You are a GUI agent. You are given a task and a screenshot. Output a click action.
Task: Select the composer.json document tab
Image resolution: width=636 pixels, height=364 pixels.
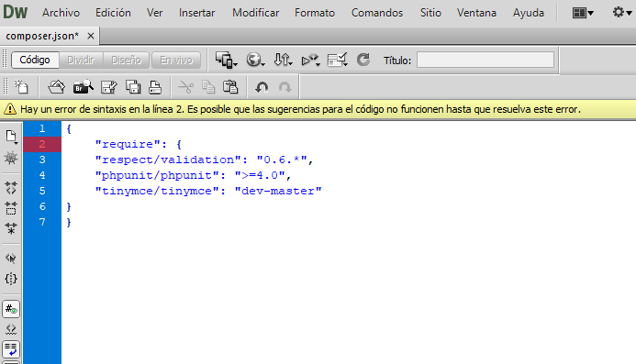pyautogui.click(x=42, y=36)
